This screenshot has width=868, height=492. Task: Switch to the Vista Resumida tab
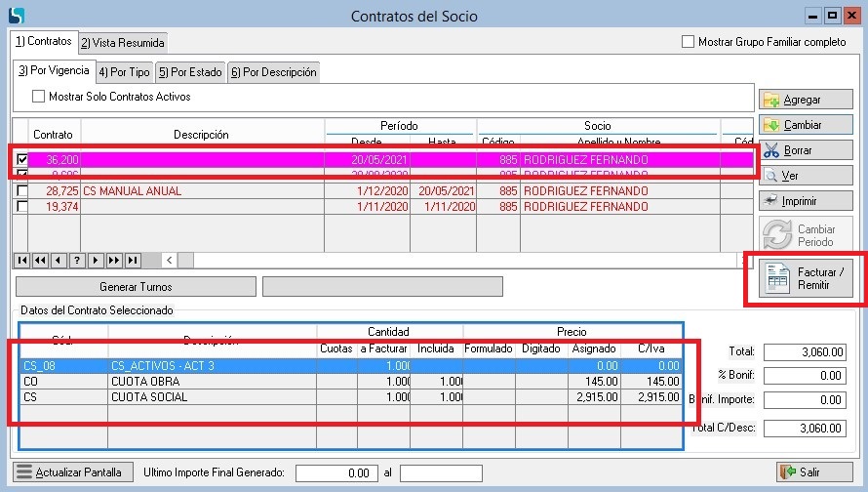click(123, 43)
